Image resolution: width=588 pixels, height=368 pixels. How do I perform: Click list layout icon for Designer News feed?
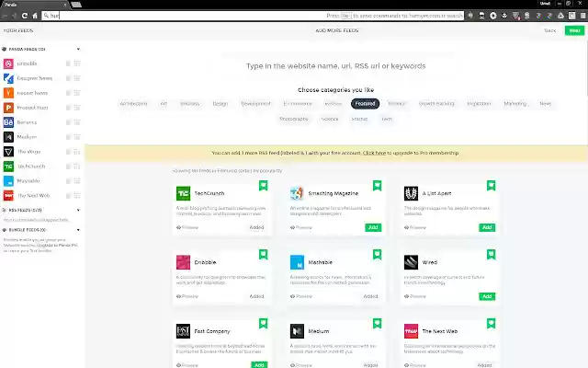[x=68, y=78]
